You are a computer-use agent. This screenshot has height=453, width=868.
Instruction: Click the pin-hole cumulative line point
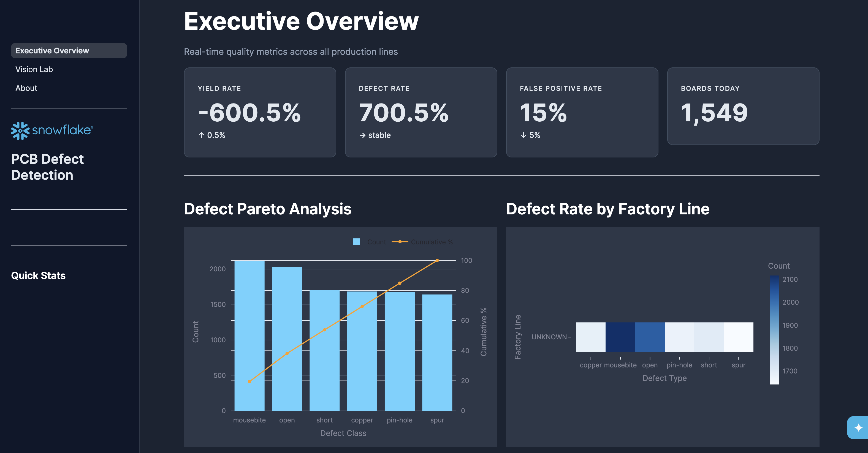pos(400,283)
